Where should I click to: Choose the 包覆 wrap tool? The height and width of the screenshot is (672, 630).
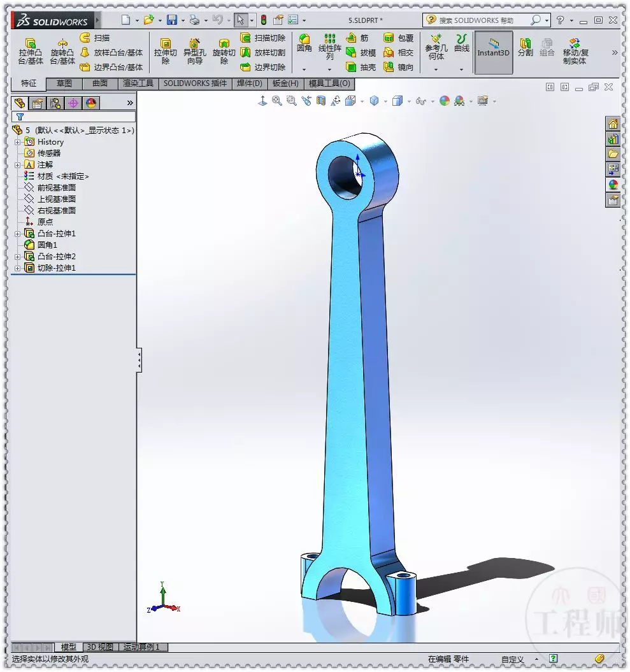point(398,38)
